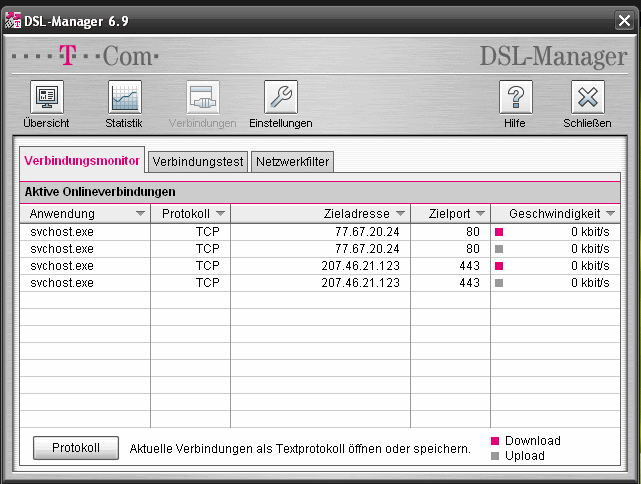Select first svchost.exe row

point(320,232)
